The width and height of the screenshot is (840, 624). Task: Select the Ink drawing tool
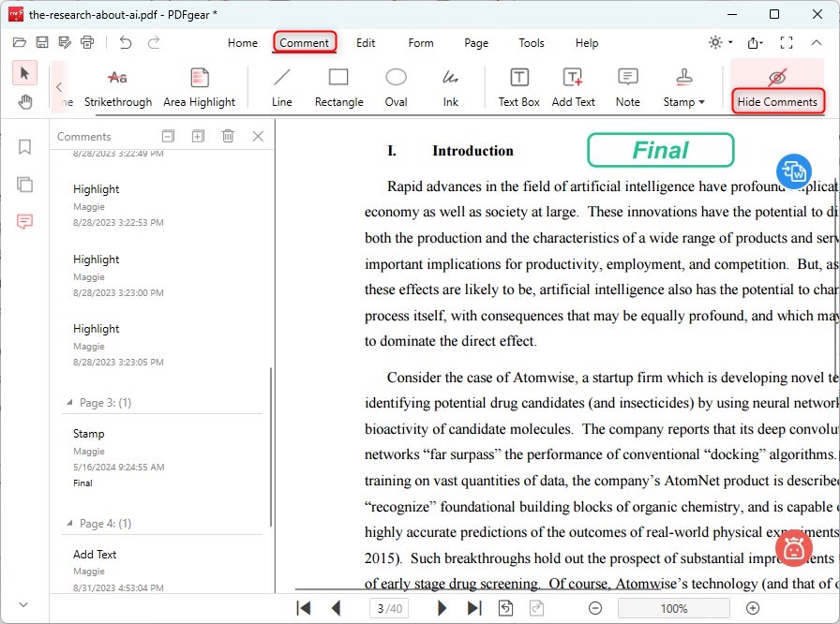coord(451,87)
